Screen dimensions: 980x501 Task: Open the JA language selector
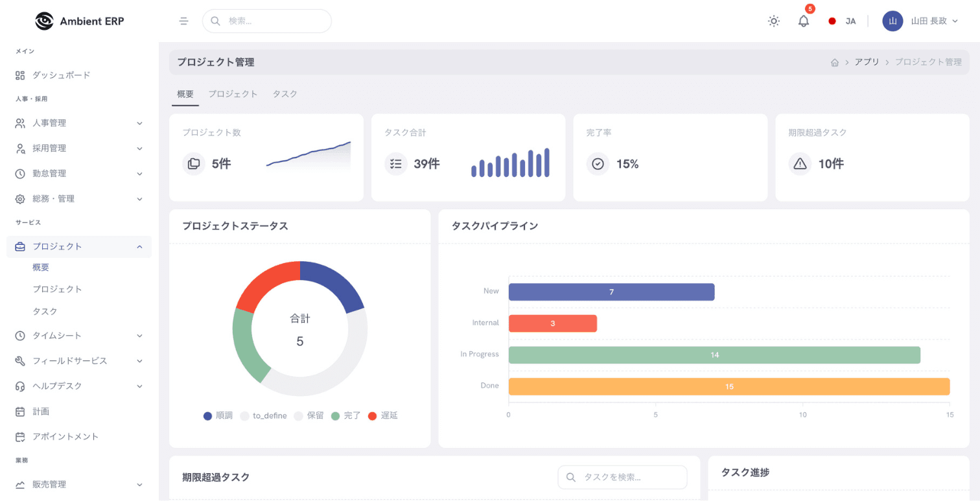pyautogui.click(x=843, y=21)
